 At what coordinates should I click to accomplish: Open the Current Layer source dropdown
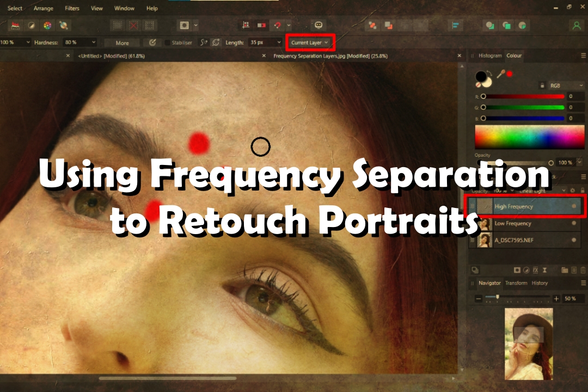coord(310,42)
